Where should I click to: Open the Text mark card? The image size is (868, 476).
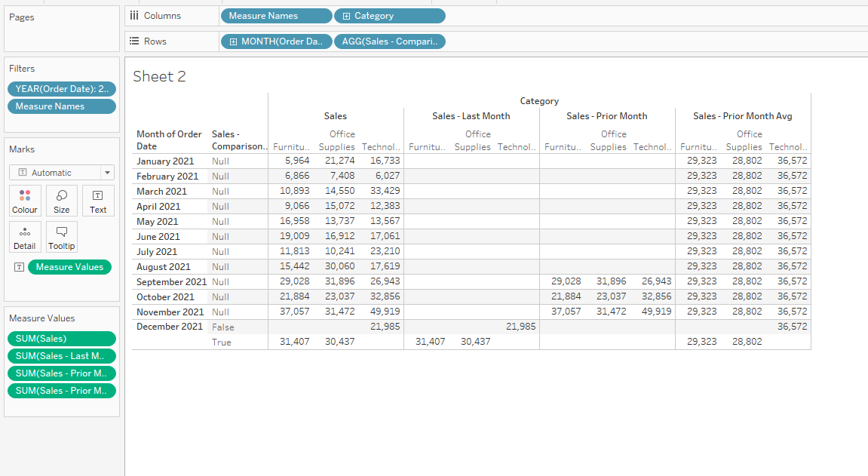[x=98, y=201]
